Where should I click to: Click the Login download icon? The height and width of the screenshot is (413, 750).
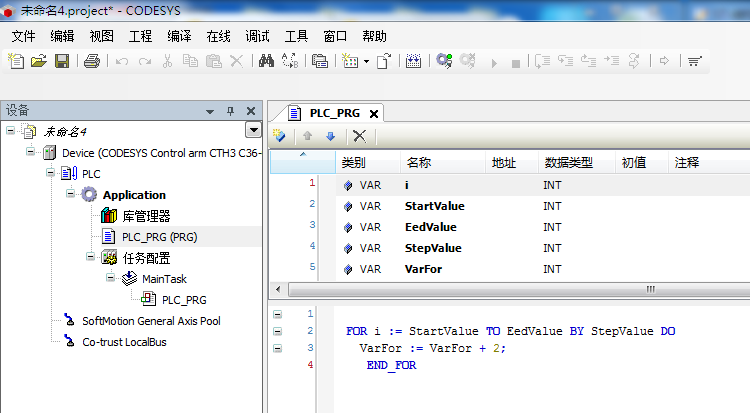point(413,61)
